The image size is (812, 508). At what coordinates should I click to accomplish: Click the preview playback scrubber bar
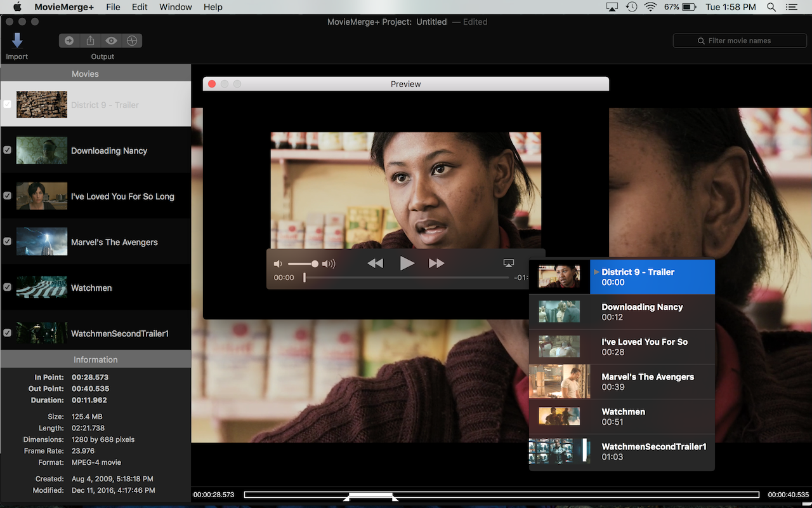(x=407, y=277)
